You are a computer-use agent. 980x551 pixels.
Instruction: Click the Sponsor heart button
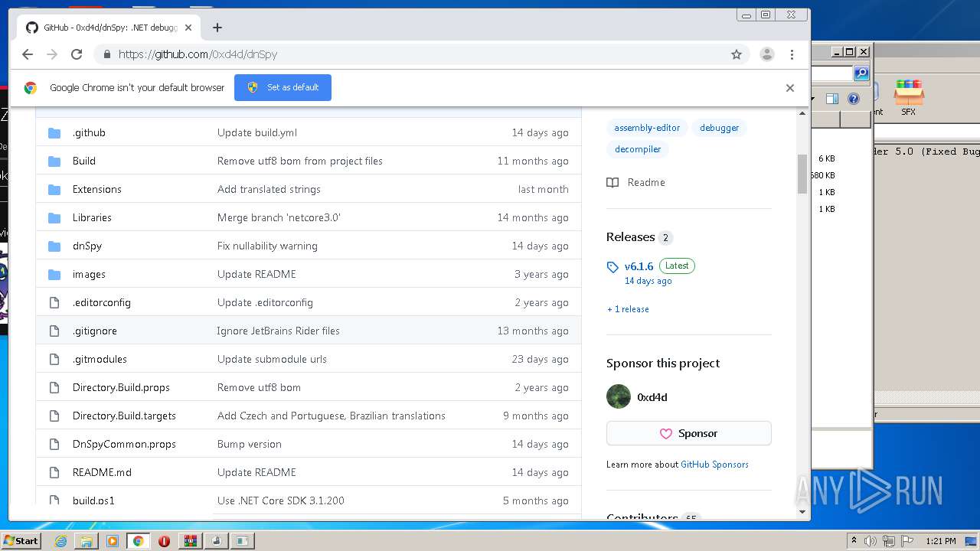coord(689,433)
